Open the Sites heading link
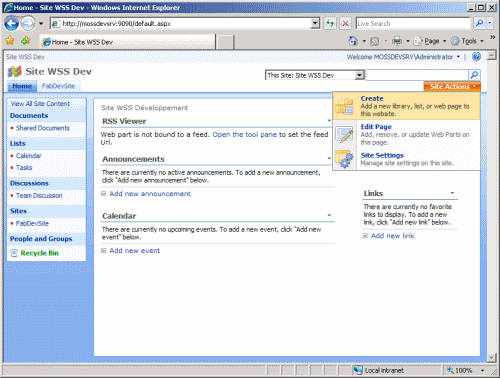This screenshot has width=500, height=378. pos(18,211)
